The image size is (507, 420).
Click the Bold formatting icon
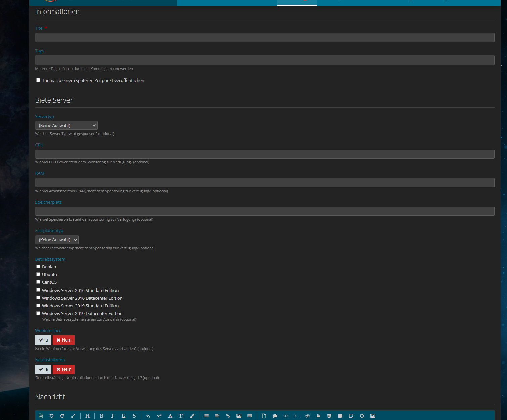click(101, 416)
